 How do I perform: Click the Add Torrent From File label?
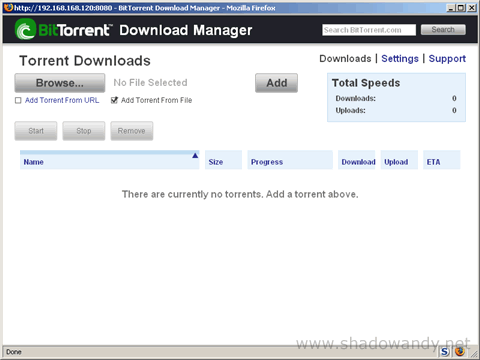coord(156,100)
